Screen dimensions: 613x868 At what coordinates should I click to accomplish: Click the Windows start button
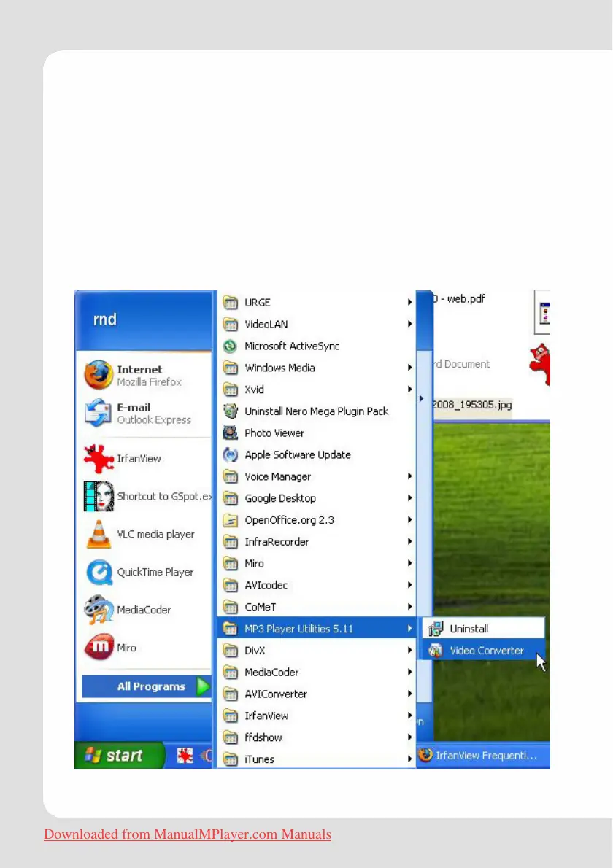coord(119,755)
